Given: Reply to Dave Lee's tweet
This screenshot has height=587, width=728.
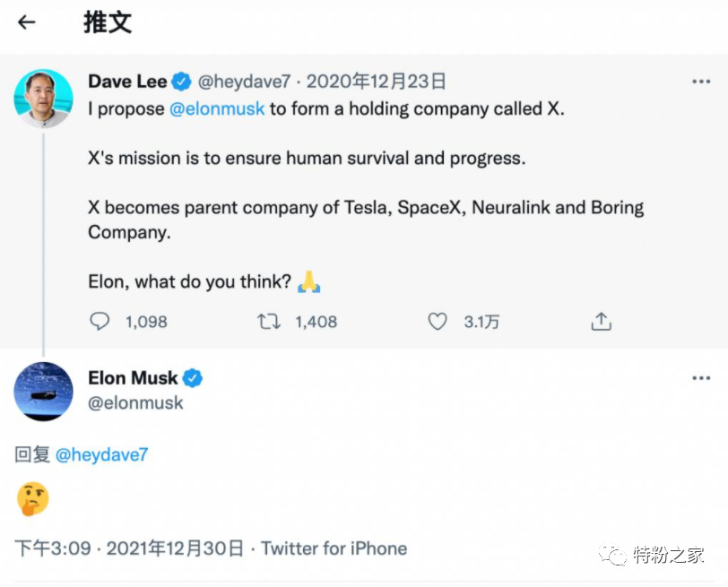Looking at the screenshot, I should click(x=100, y=321).
